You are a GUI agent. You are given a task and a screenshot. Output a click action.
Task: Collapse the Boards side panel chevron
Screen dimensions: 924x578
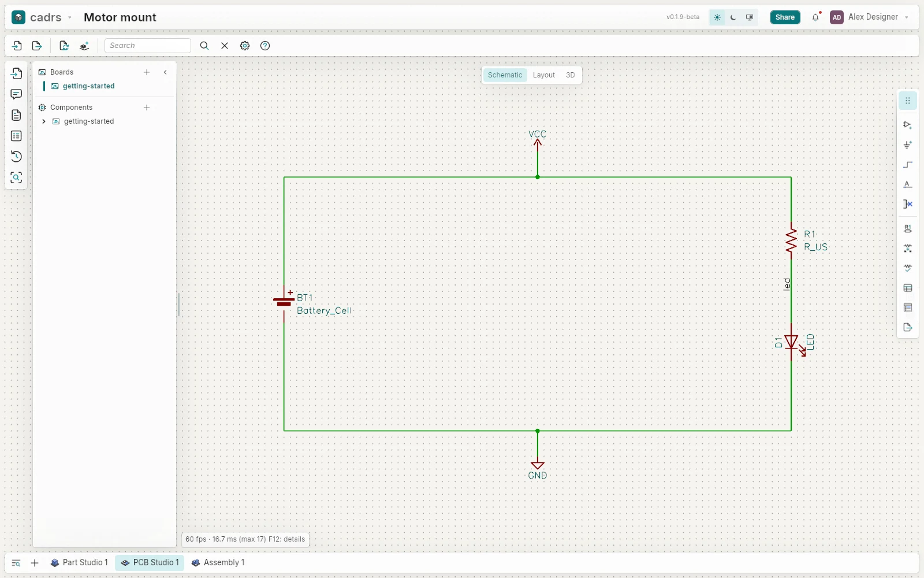click(165, 72)
